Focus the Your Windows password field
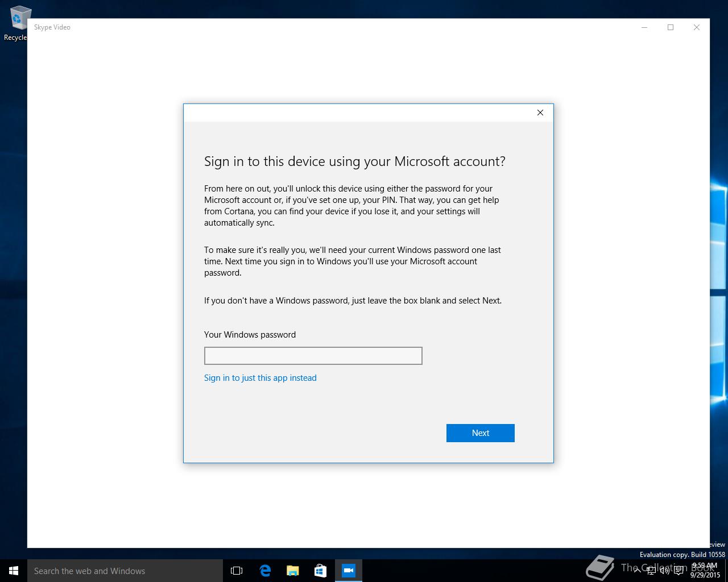The height and width of the screenshot is (582, 728). pyautogui.click(x=313, y=356)
